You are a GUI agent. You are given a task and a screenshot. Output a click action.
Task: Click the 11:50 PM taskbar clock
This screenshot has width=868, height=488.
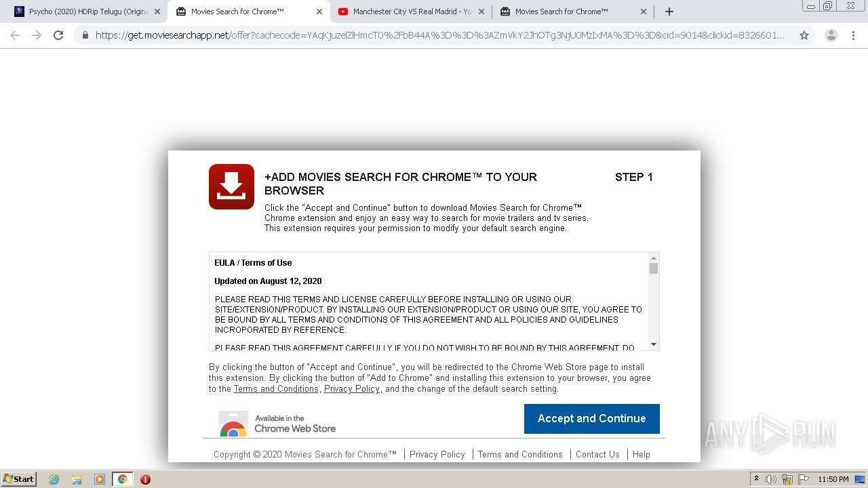pyautogui.click(x=833, y=479)
